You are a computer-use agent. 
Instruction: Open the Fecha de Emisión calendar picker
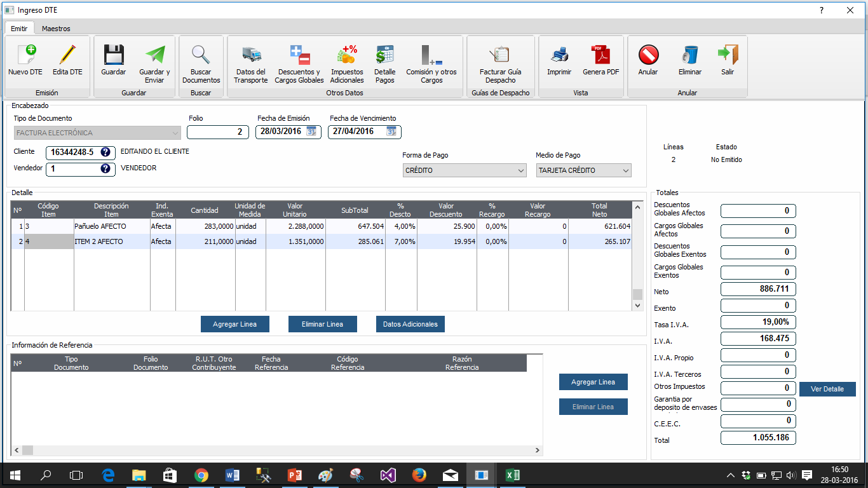point(311,132)
